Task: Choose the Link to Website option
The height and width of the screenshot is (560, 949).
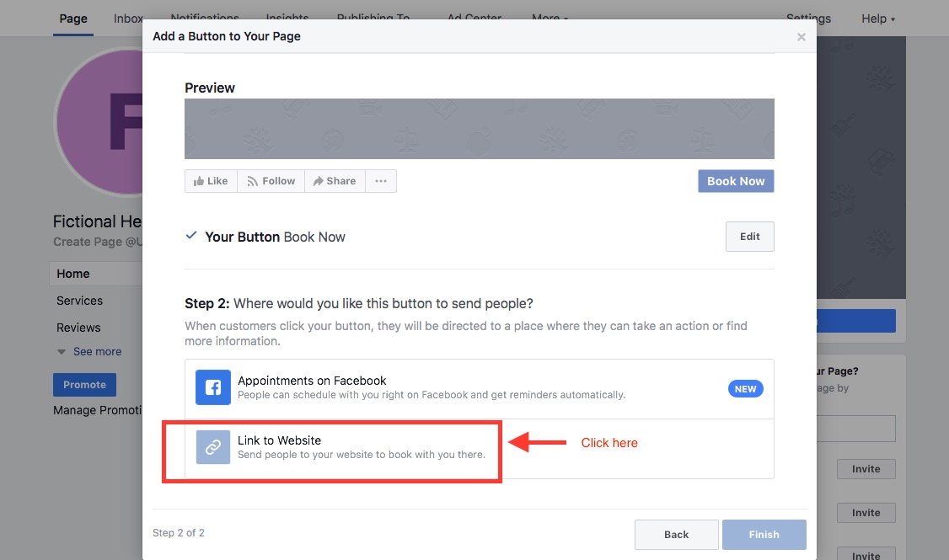Action: 480,448
